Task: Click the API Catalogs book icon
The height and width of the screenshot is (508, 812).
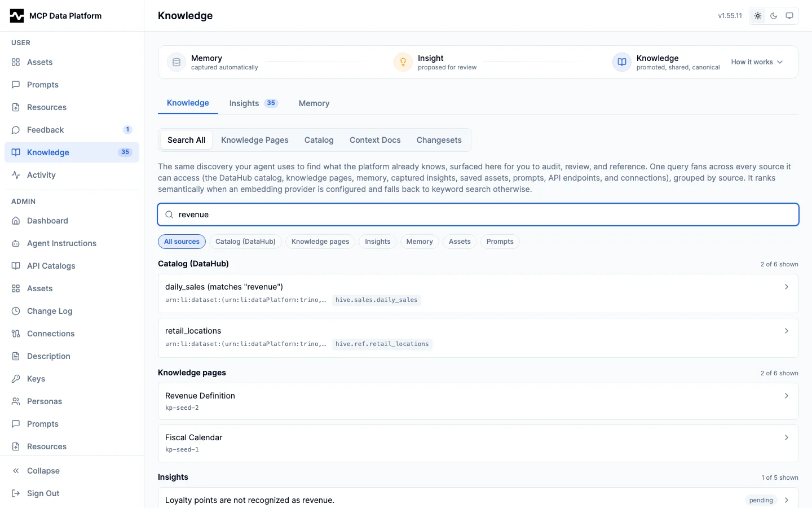Action: [16, 266]
